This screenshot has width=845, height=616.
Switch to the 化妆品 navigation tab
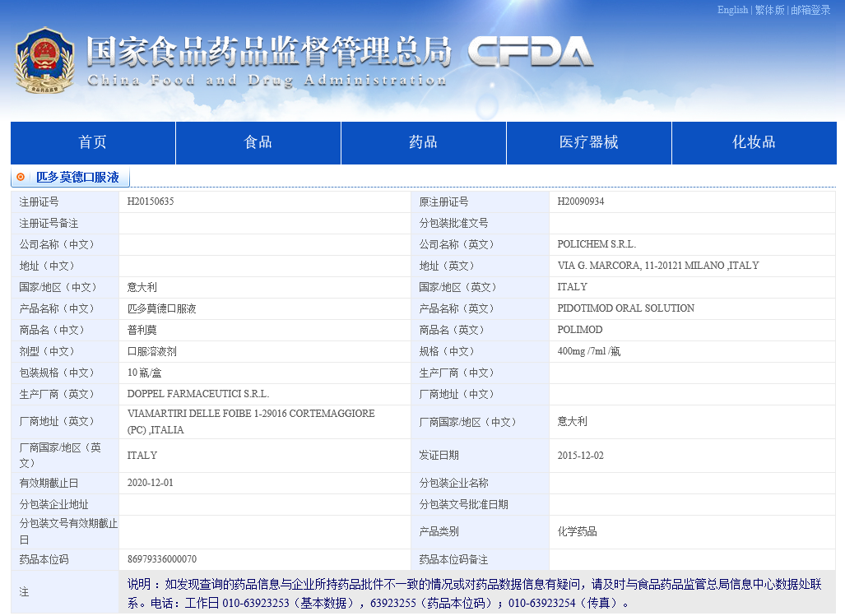[x=754, y=143]
